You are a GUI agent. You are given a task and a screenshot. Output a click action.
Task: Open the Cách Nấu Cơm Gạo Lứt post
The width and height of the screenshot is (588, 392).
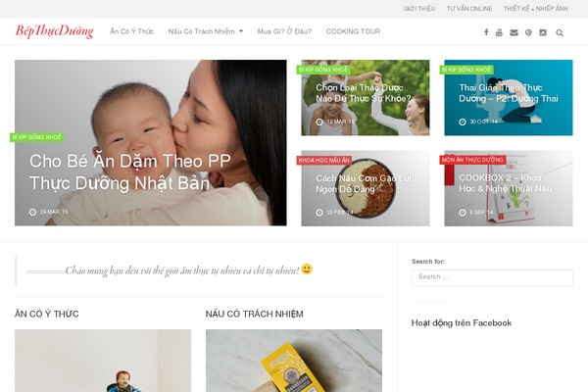pos(364,183)
